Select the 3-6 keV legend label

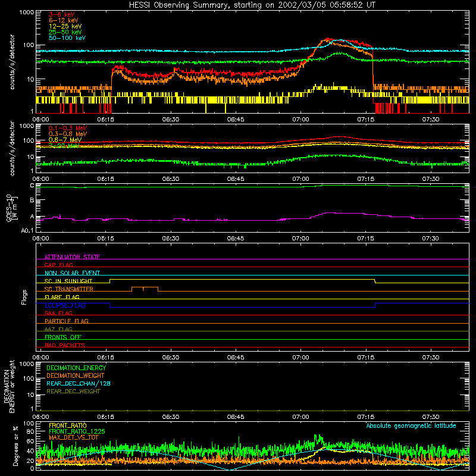point(62,14)
